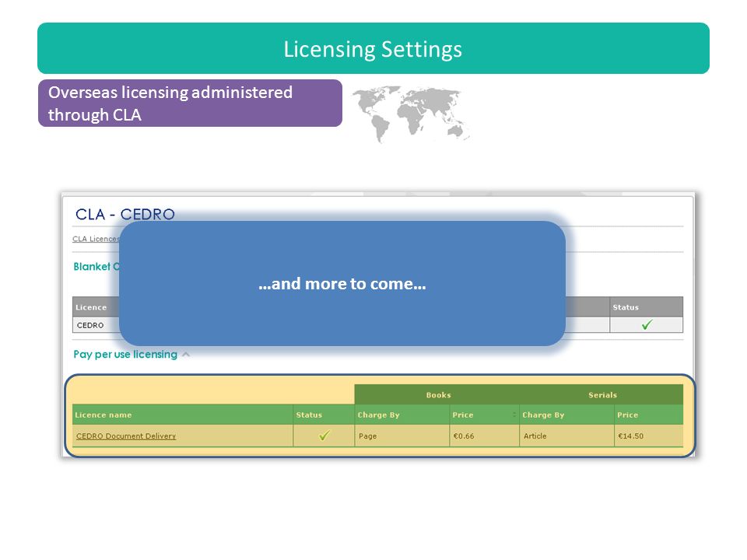The width and height of the screenshot is (747, 560).
Task: Click the Serials Price column header
Action: [648, 415]
